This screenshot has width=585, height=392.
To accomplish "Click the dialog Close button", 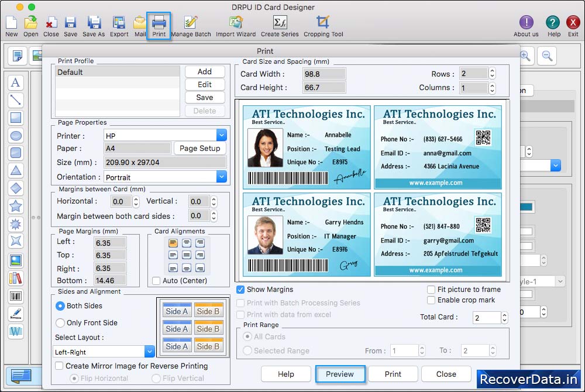I will coord(446,374).
